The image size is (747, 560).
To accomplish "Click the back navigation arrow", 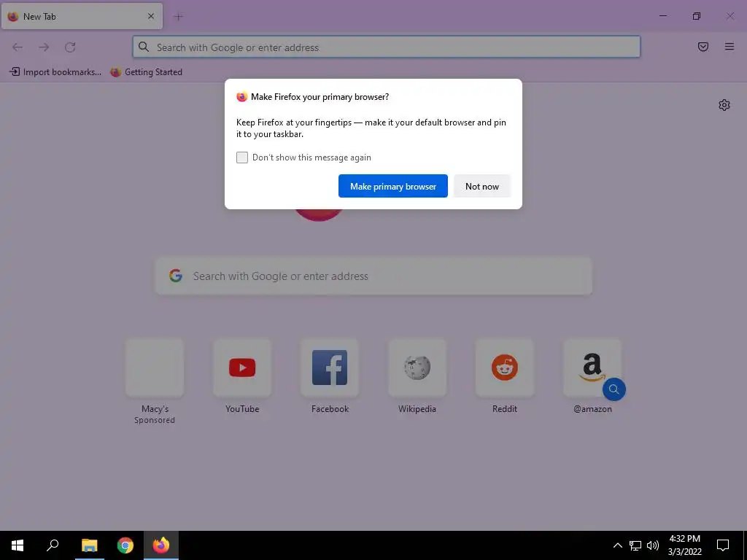I will pyautogui.click(x=18, y=47).
